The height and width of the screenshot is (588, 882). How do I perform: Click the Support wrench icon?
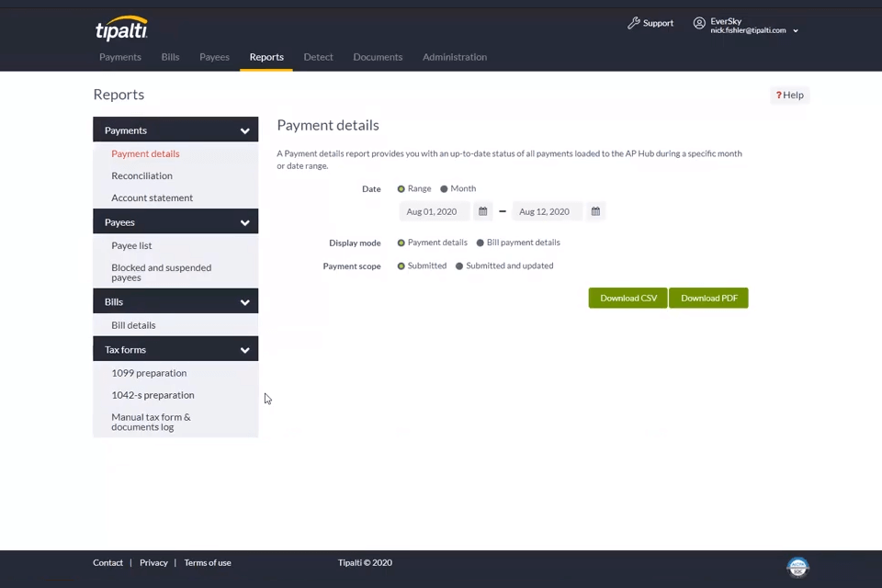pos(633,22)
